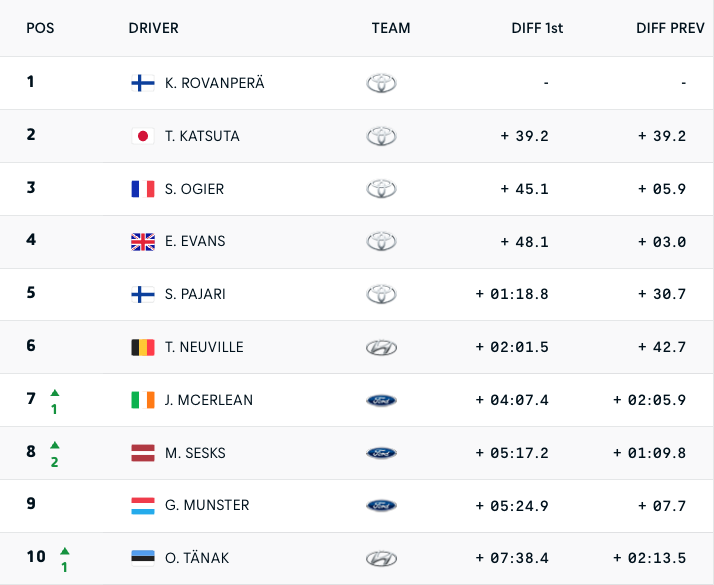Click Hyundai logo in T. Neuville row
714x585 pixels.
[381, 347]
